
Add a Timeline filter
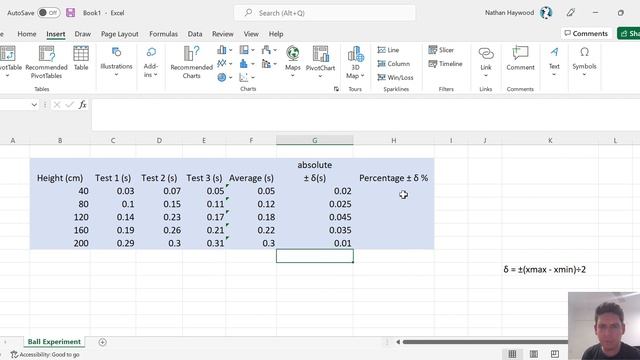click(x=445, y=64)
